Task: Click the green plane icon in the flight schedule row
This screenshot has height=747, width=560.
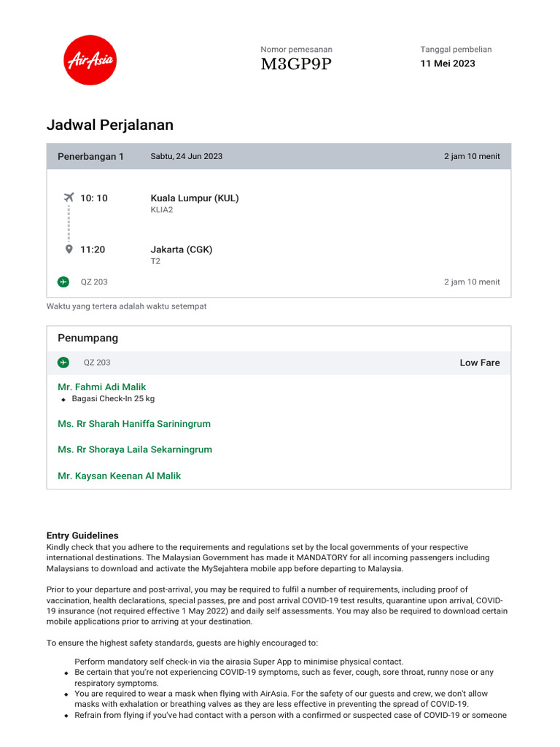Action: (x=63, y=282)
